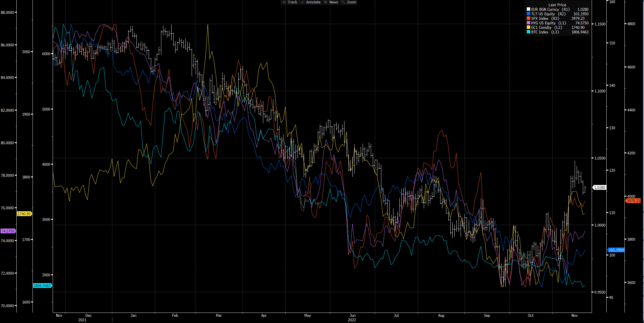Click the cyan 1806.9463 BTC price tag
Screen dimensions: 644x323
point(42,286)
